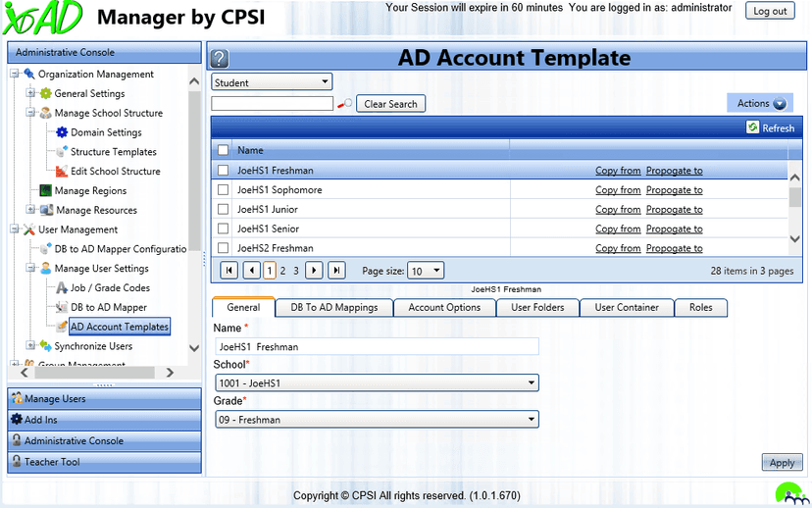Click the AD Account Templates pencil icon

[62, 327]
